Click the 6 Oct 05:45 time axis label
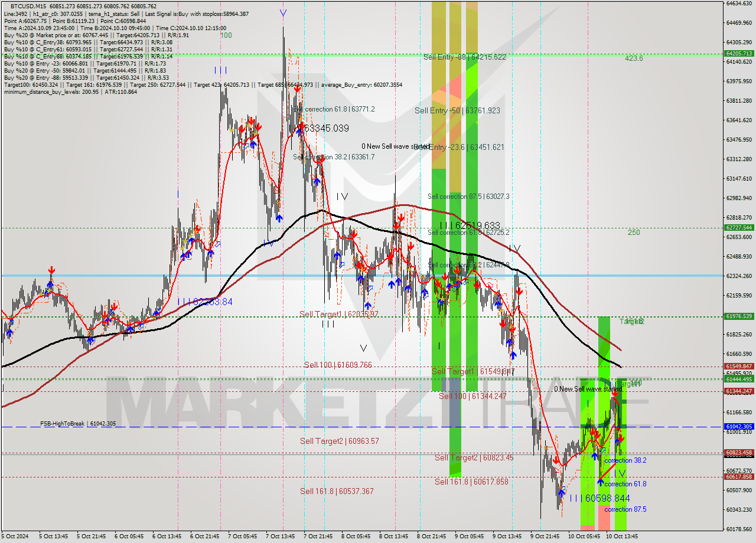756x543 pixels. [x=129, y=537]
